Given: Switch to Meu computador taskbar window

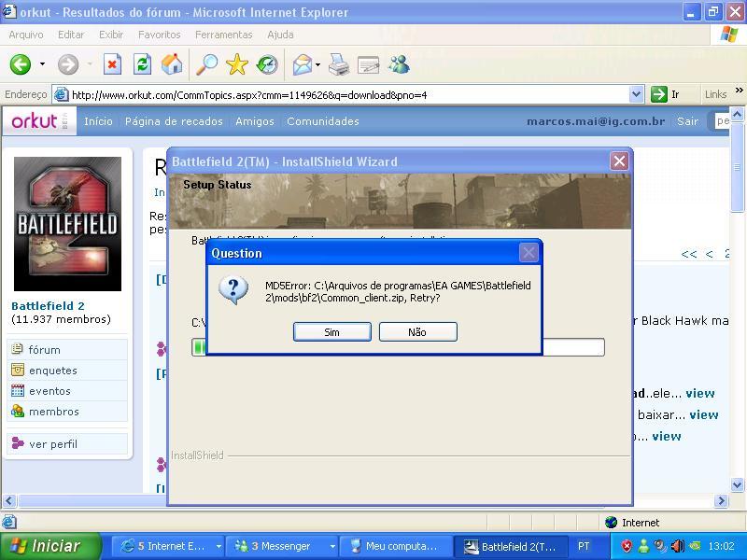Looking at the screenshot, I should [x=395, y=546].
